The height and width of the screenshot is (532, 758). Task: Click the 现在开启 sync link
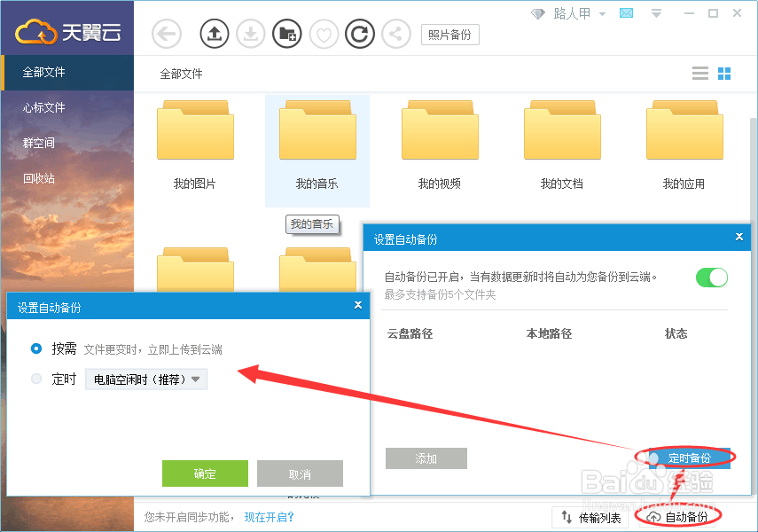pos(269,517)
